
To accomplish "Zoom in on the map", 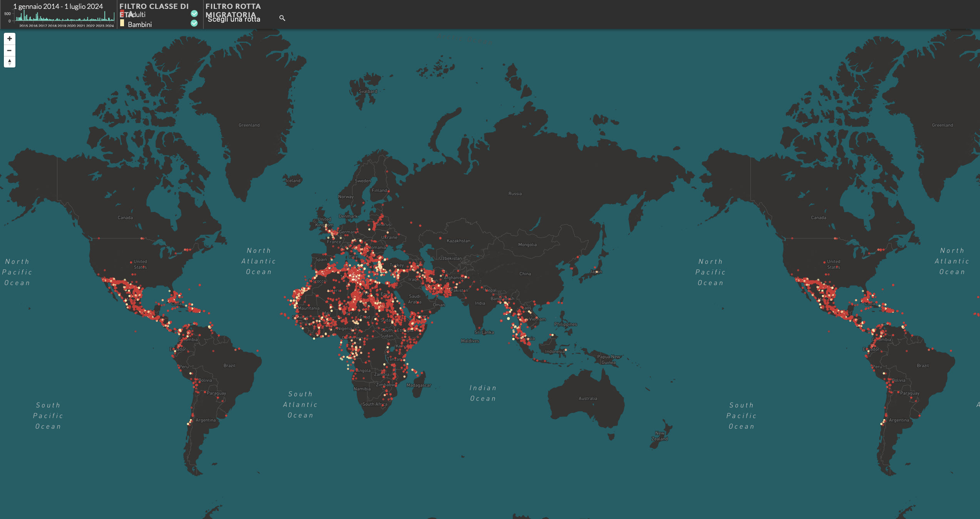I will [x=10, y=39].
